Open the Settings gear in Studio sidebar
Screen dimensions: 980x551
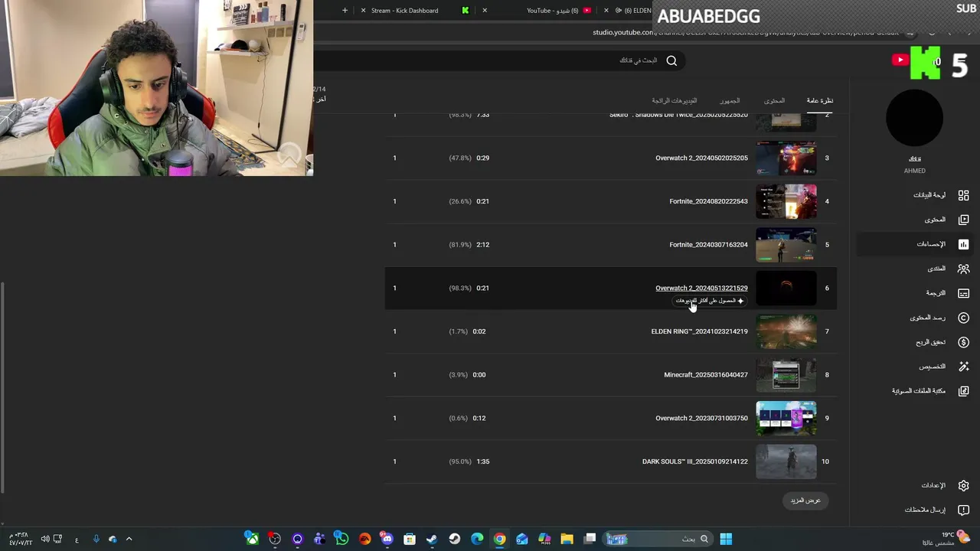click(963, 485)
